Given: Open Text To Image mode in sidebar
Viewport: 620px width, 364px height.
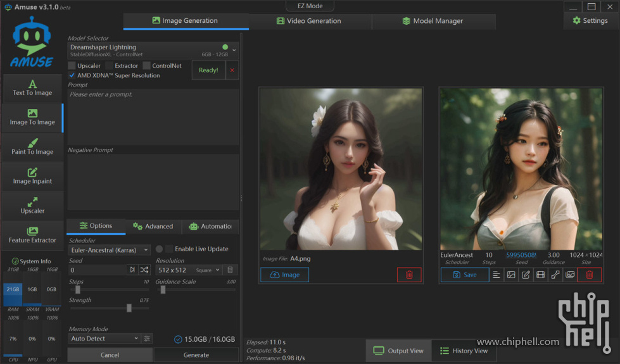Looking at the screenshot, I should click(x=32, y=88).
